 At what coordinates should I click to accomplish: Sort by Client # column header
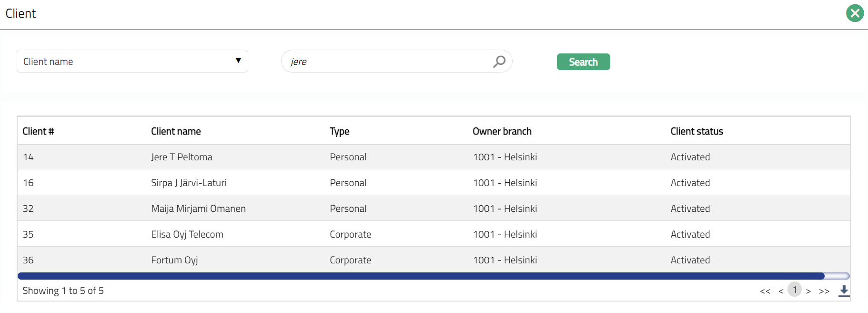click(38, 131)
